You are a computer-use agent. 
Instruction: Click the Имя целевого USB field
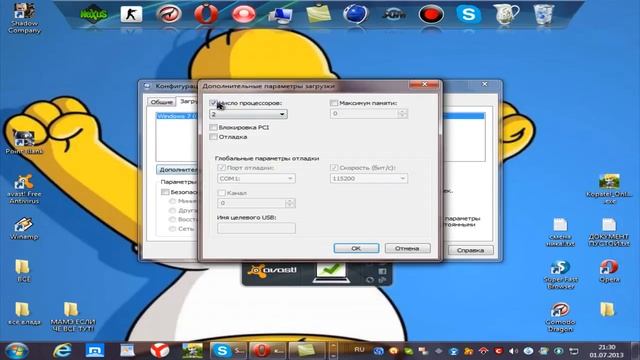[x=256, y=228]
